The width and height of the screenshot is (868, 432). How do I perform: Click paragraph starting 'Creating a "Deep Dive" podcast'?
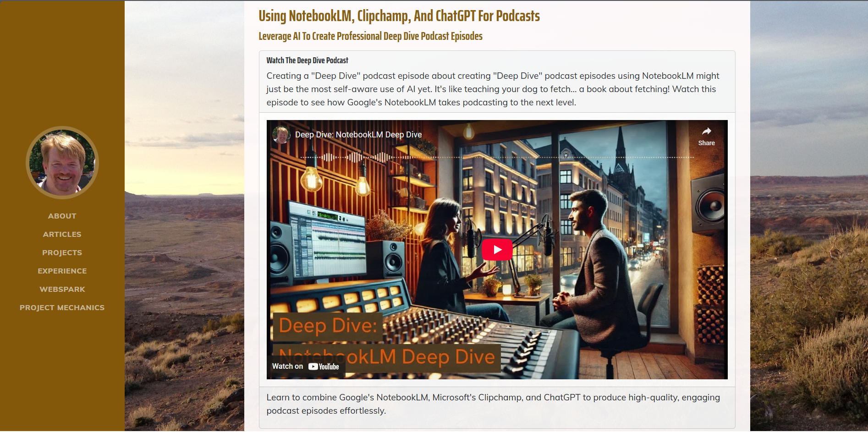(x=493, y=89)
